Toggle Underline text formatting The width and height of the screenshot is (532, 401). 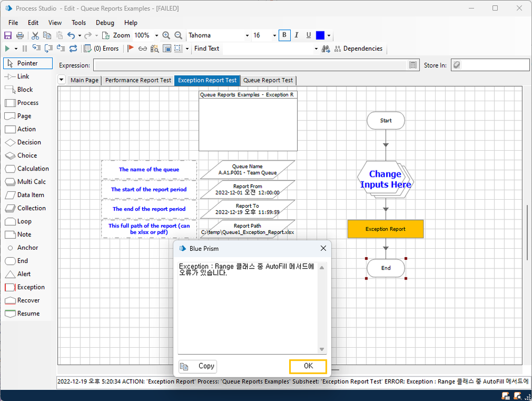308,36
